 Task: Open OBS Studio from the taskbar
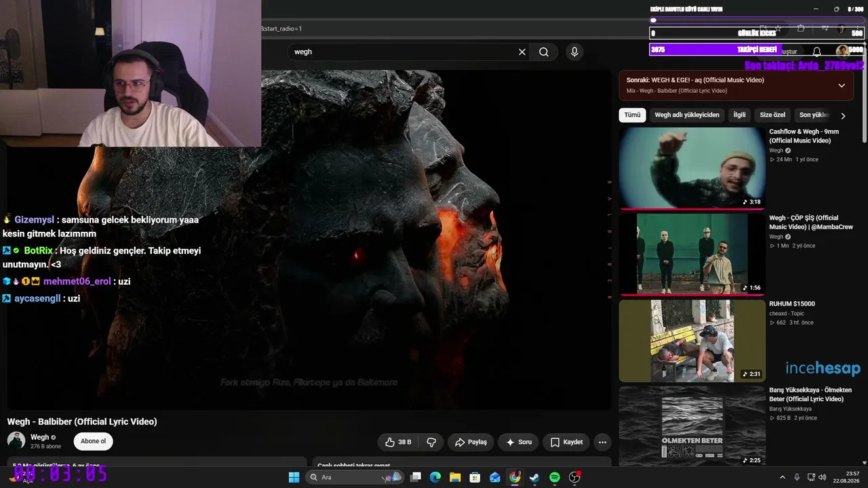click(x=574, y=477)
